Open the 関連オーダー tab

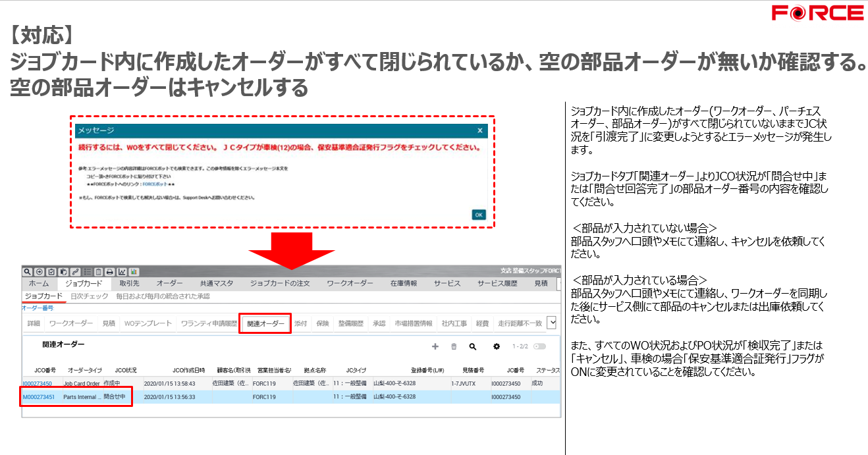[265, 323]
